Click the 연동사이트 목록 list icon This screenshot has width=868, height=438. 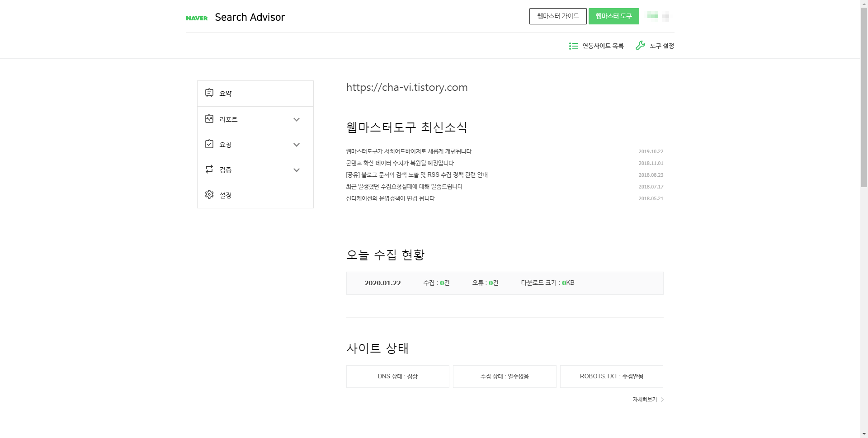tap(573, 46)
